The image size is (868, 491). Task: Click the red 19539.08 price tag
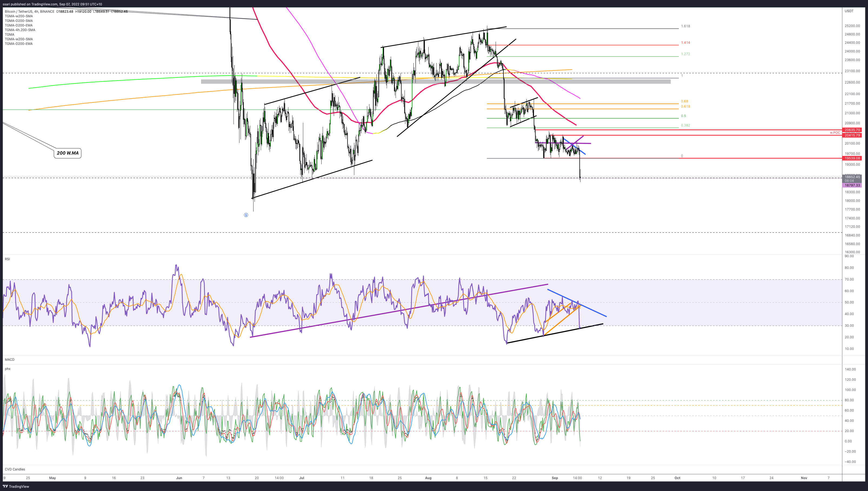click(x=852, y=158)
